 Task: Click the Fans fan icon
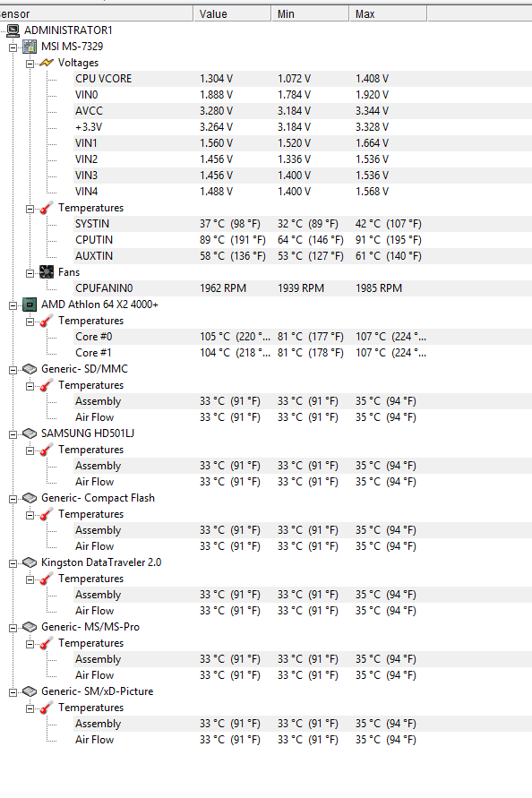tap(47, 272)
